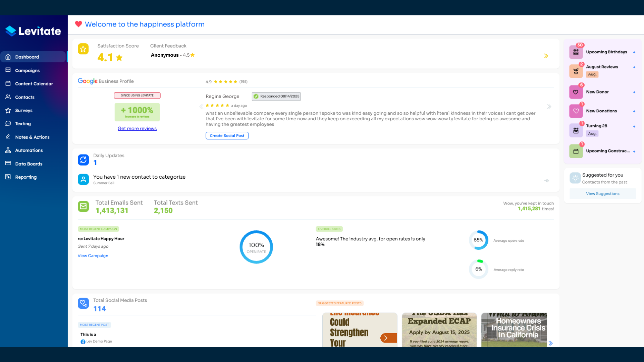The image size is (644, 362).
Task: Click Get more reviews link
Action: [137, 128]
